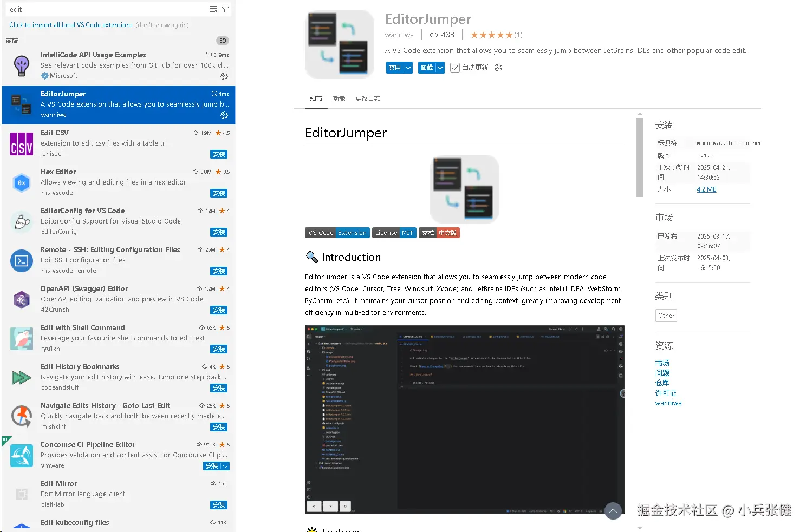Click import all local VS Code extensions link
This screenshot has width=806, height=532.
[71, 25]
